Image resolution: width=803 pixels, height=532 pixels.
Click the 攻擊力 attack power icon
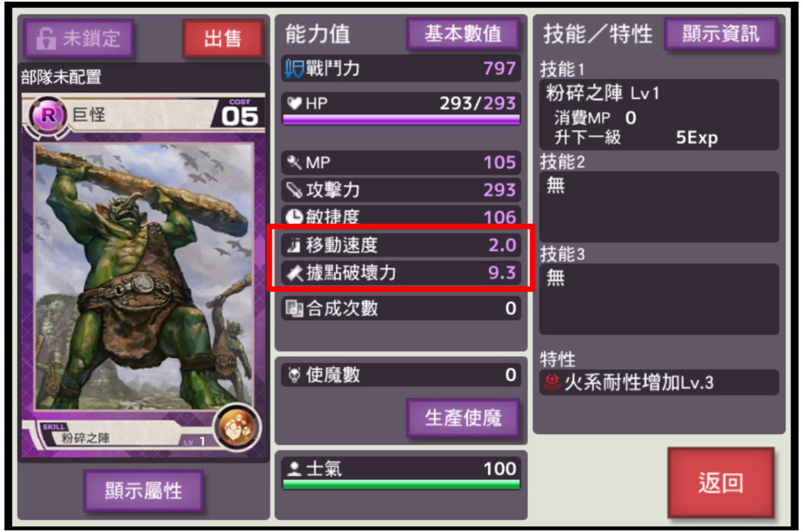point(294,190)
